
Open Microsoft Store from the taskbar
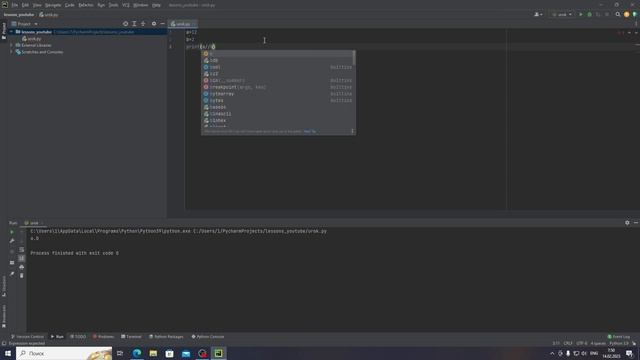[x=169, y=353]
